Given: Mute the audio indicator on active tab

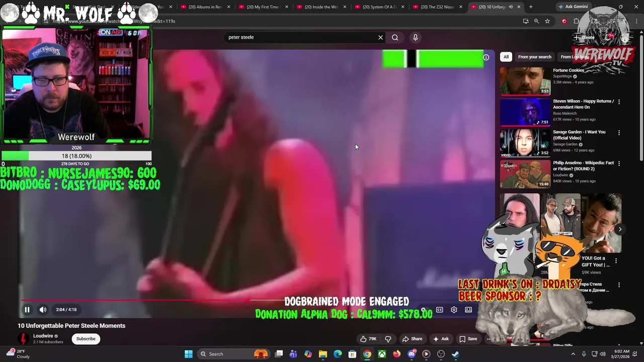Looking at the screenshot, I should coord(511,7).
